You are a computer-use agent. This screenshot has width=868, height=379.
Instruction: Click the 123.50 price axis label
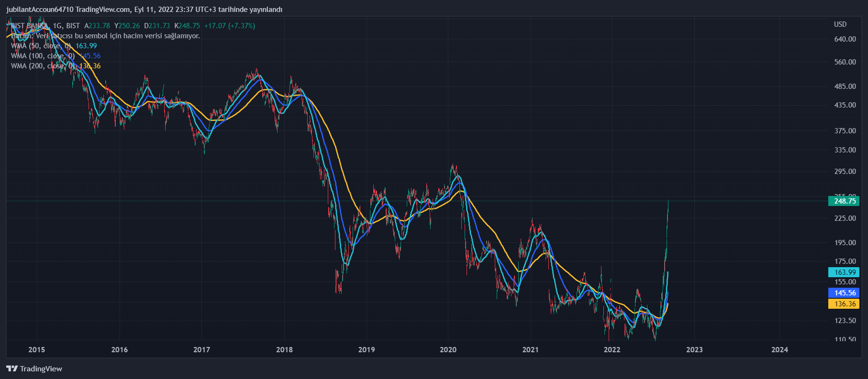point(845,321)
